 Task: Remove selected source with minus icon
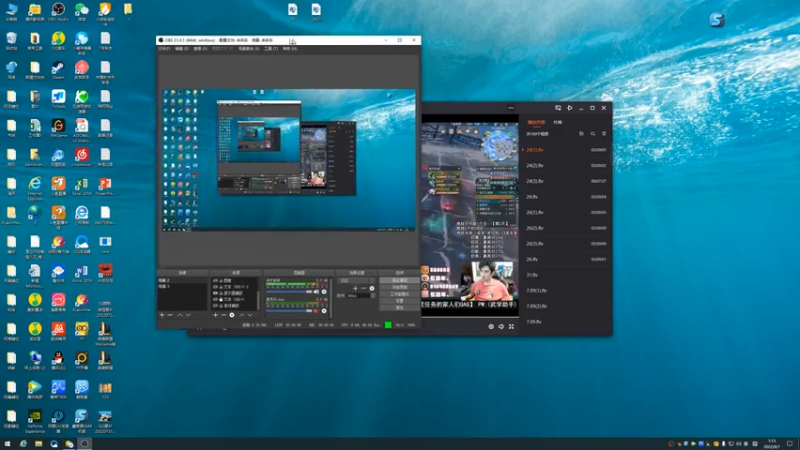[223, 315]
